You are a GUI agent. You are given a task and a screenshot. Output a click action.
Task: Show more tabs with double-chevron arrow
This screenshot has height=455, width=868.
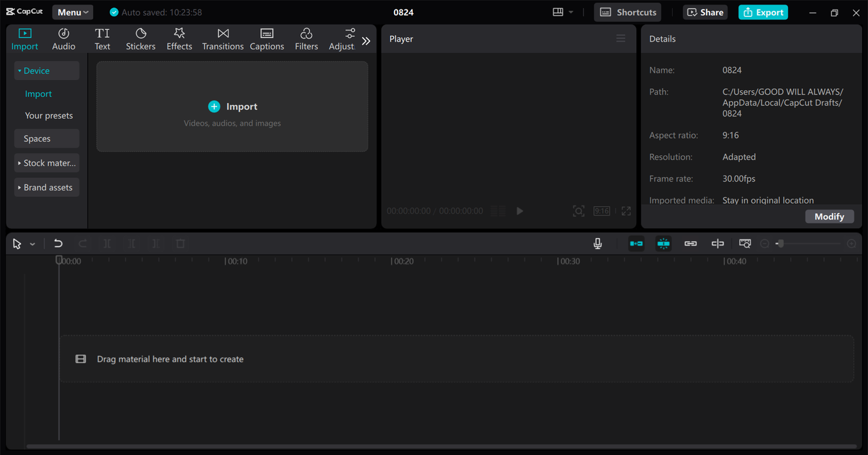pos(366,41)
